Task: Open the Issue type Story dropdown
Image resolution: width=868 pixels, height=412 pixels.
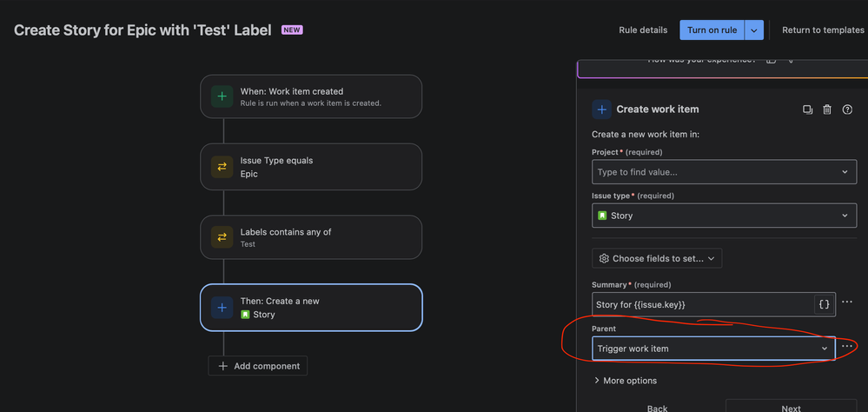Action: (x=724, y=216)
